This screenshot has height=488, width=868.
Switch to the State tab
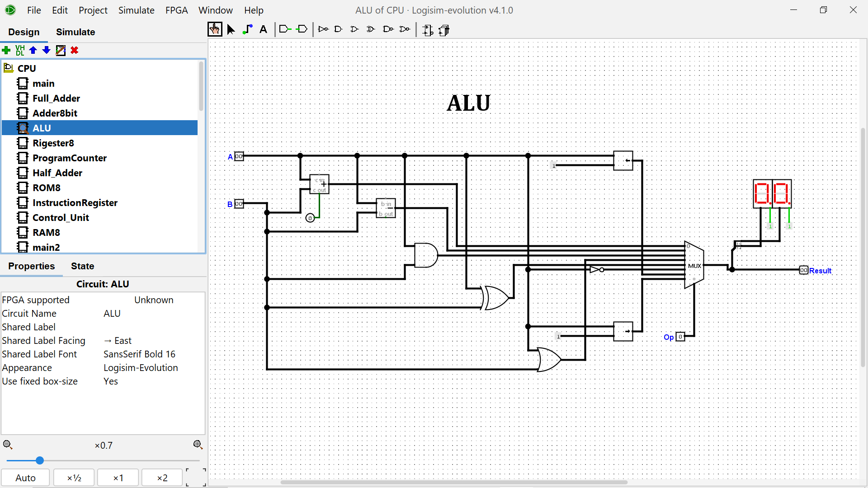(x=83, y=266)
